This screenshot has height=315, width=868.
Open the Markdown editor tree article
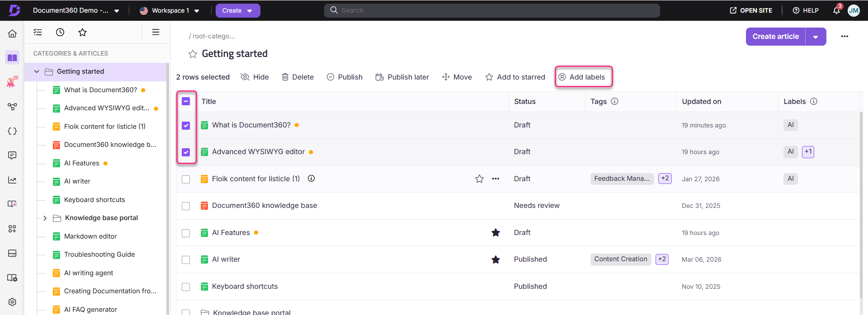click(90, 236)
